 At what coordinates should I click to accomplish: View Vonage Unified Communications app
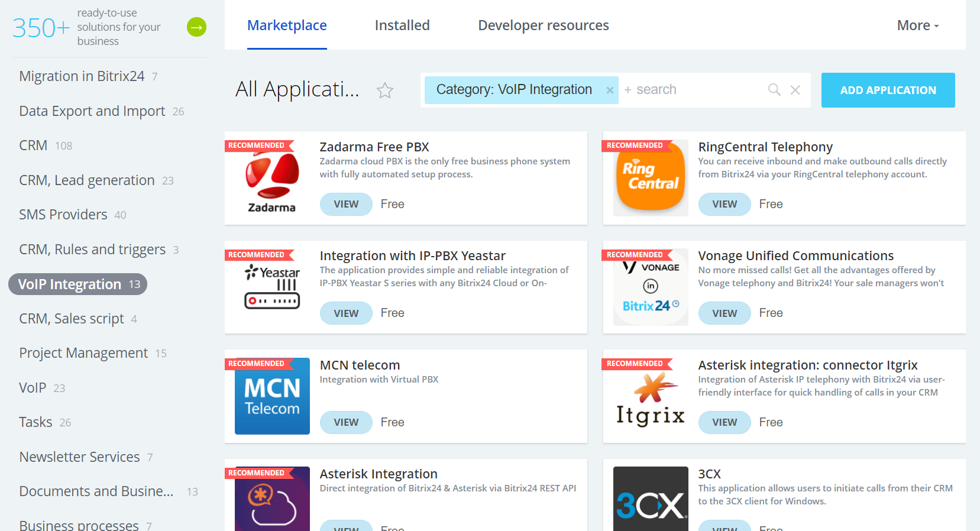click(725, 313)
